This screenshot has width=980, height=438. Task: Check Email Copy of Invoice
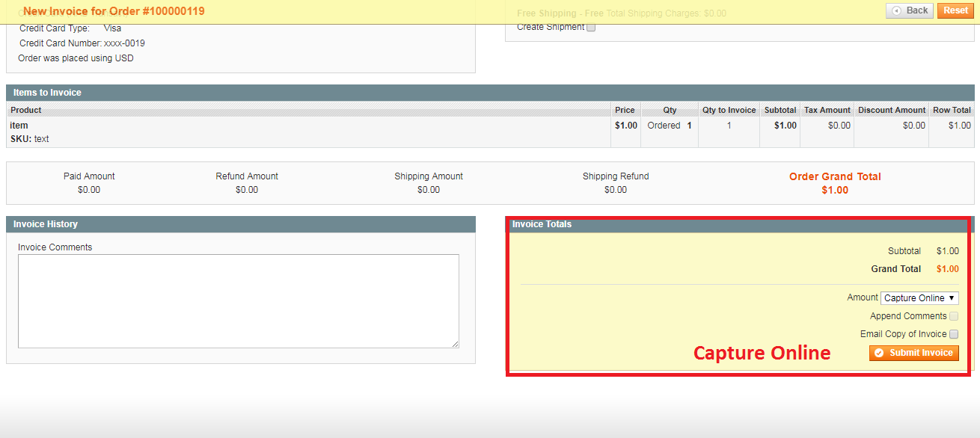point(954,334)
